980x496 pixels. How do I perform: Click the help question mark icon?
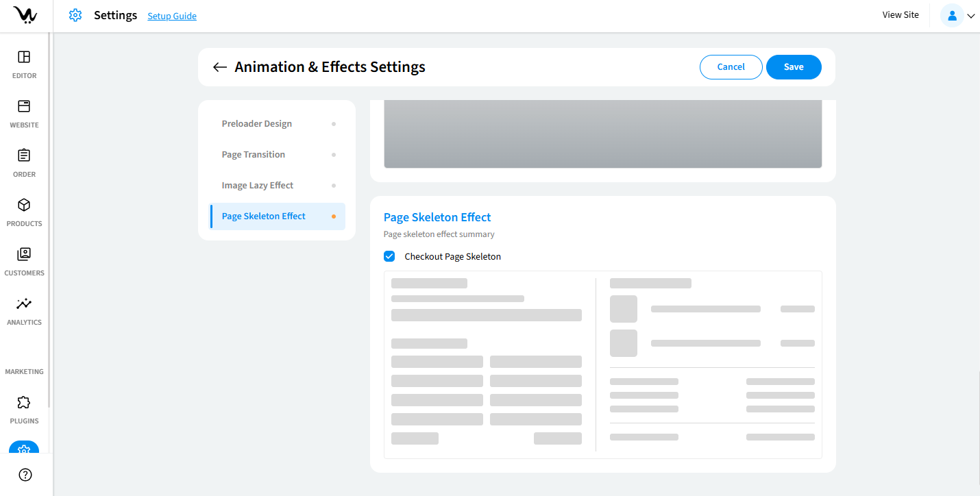(x=25, y=475)
